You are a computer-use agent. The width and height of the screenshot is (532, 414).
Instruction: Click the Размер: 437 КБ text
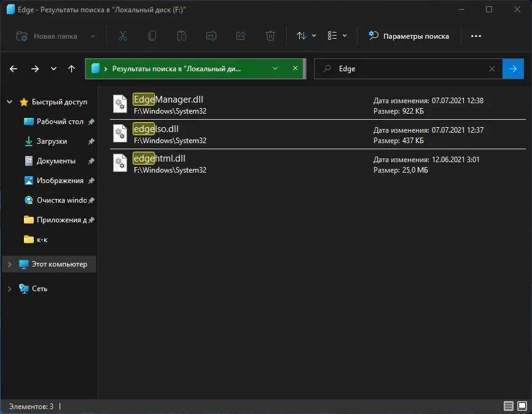pyautogui.click(x=399, y=141)
